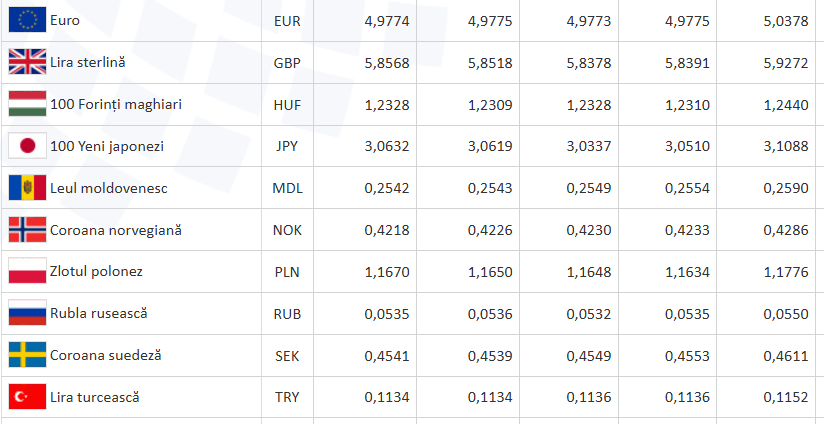Click the Polish flag icon
Screen dimensions: 824x424
pyautogui.click(x=27, y=271)
